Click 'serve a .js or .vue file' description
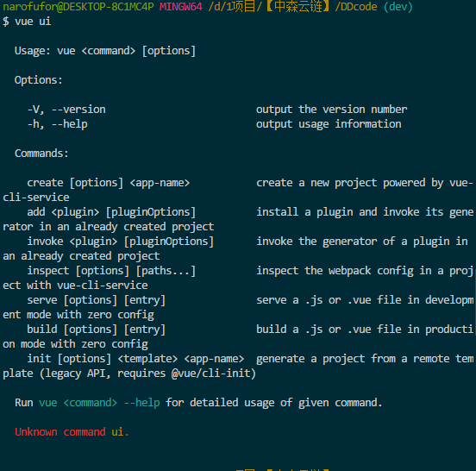Image resolution: width=476 pixels, height=471 pixels. click(329, 300)
